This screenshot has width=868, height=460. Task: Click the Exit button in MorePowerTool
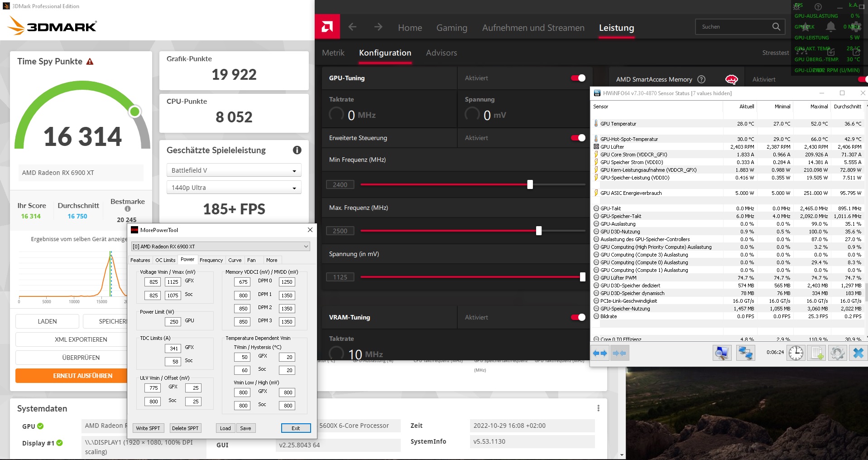coord(296,428)
